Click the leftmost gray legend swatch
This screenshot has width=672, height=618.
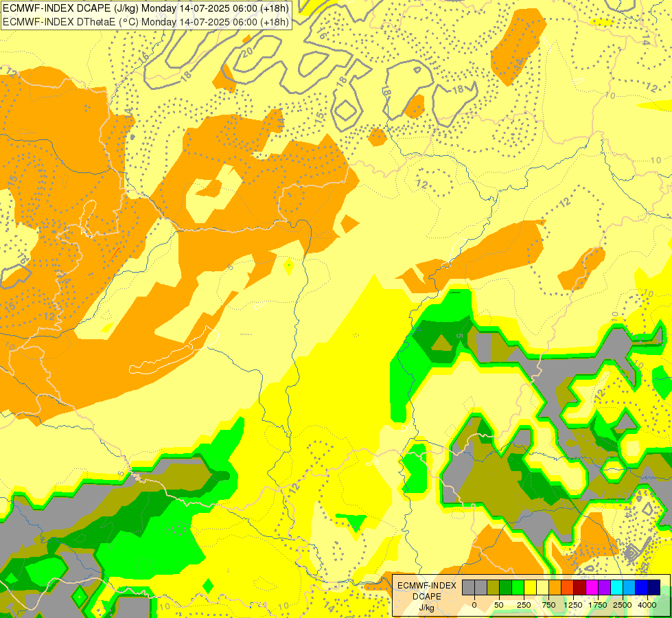pos(468,587)
